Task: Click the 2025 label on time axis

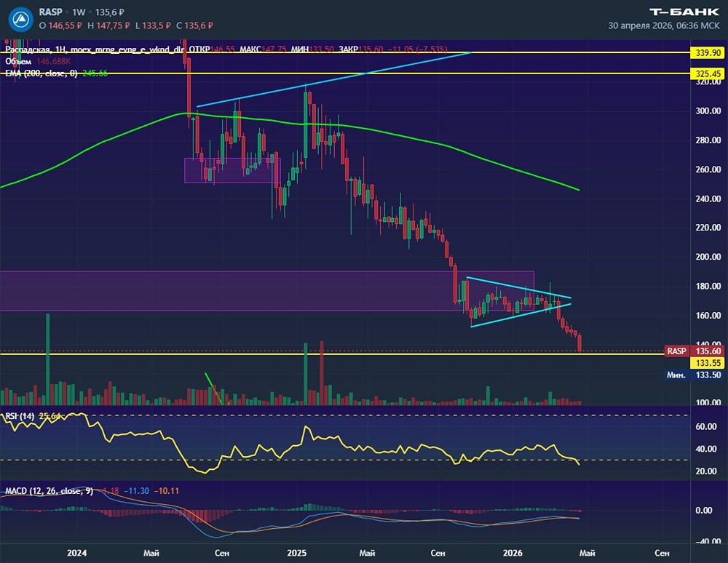Action: (x=297, y=553)
